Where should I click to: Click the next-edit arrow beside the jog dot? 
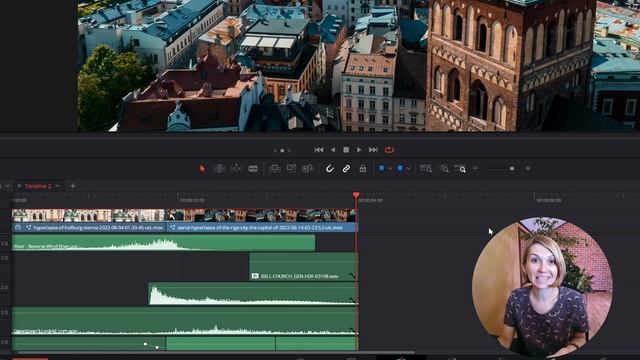click(289, 151)
